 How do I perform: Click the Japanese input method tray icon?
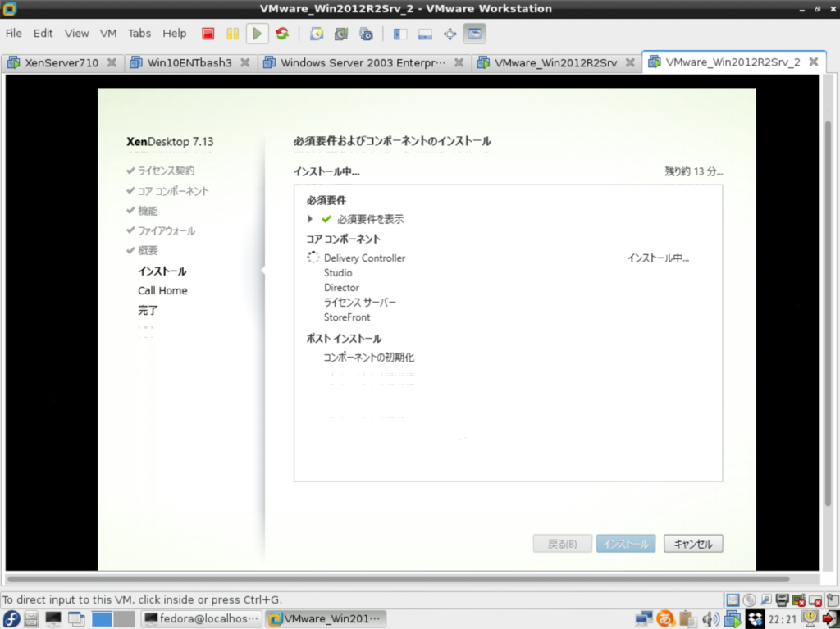click(x=664, y=619)
